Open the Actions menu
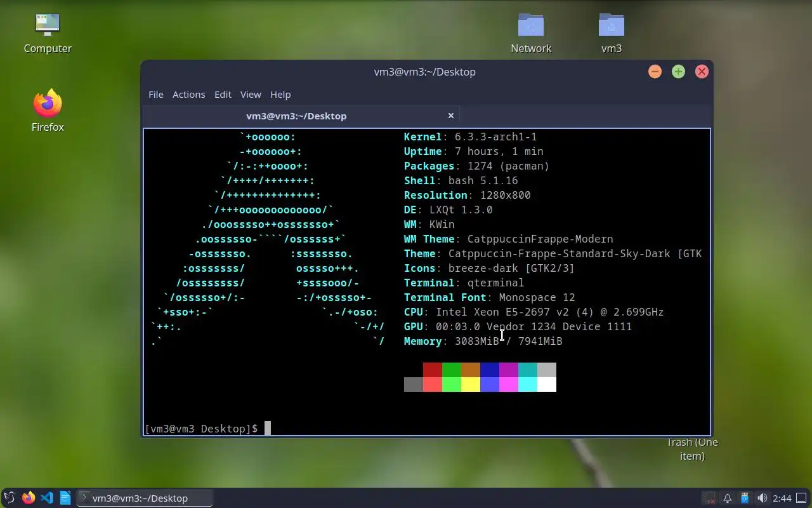The width and height of the screenshot is (812, 508). 188,94
